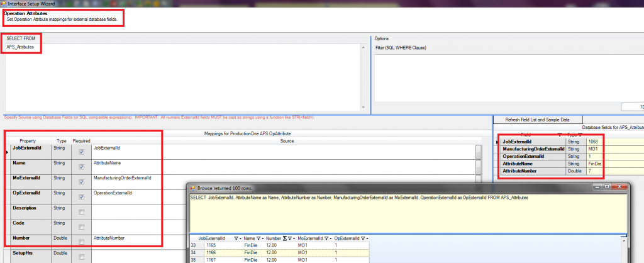
Task: Click Refresh Field List and Sample Data
Action: pyautogui.click(x=538, y=120)
